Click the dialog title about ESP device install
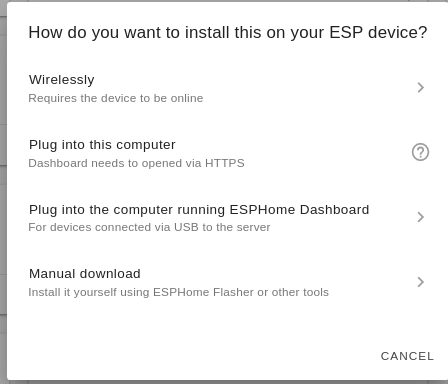This screenshot has height=384, width=448. click(x=228, y=33)
